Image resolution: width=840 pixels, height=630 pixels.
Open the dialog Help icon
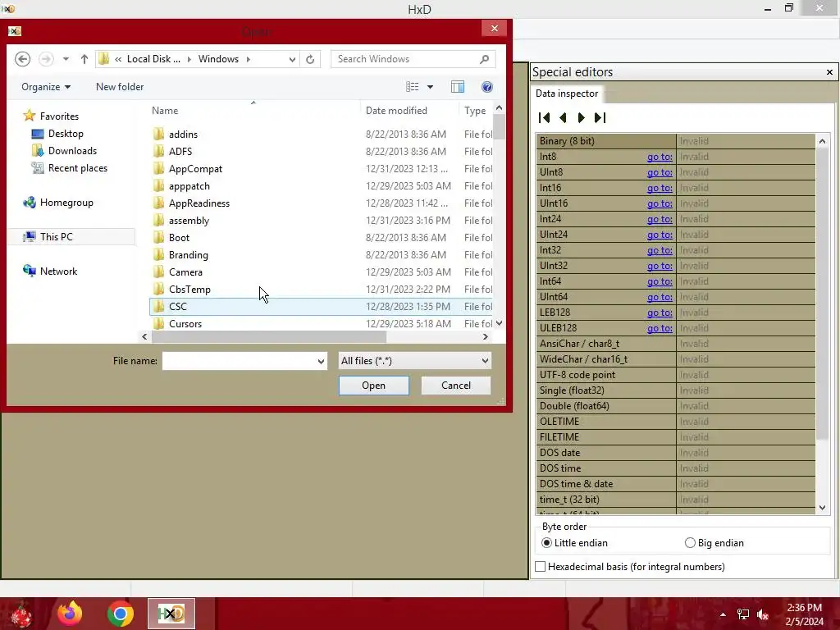(487, 87)
